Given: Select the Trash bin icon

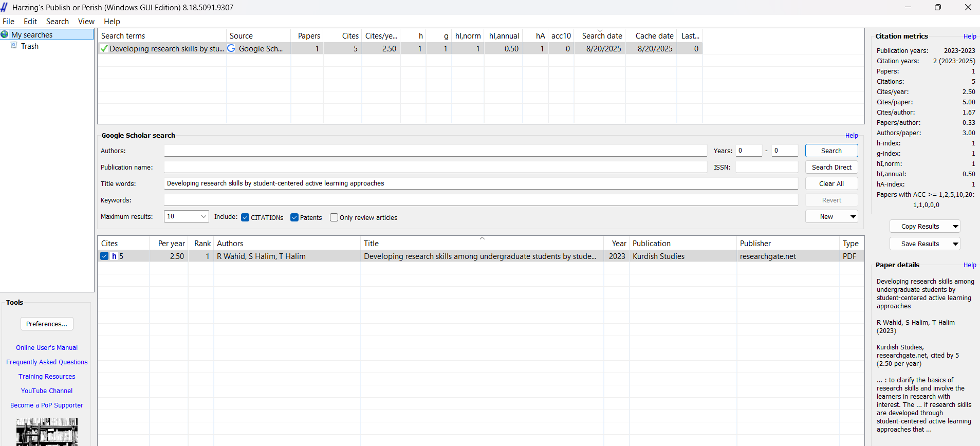Looking at the screenshot, I should 14,46.
